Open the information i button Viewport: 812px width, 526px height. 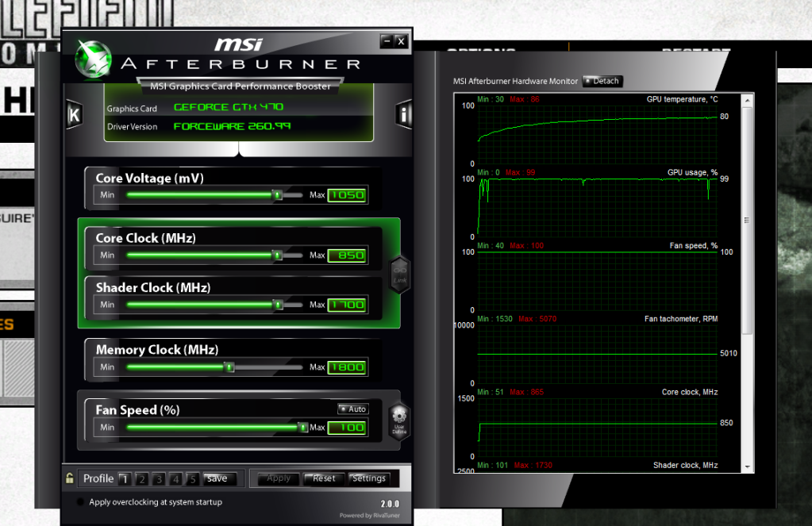(403, 114)
